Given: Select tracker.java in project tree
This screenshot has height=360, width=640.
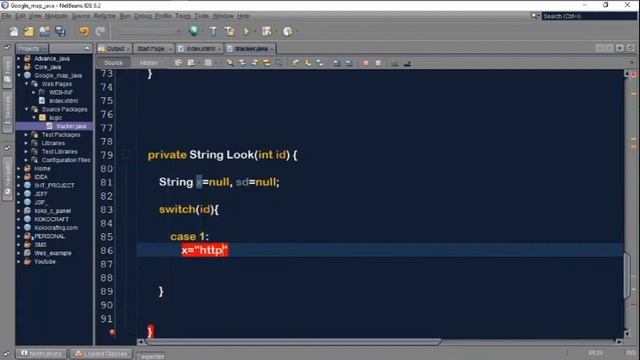Looking at the screenshot, I should [x=71, y=126].
